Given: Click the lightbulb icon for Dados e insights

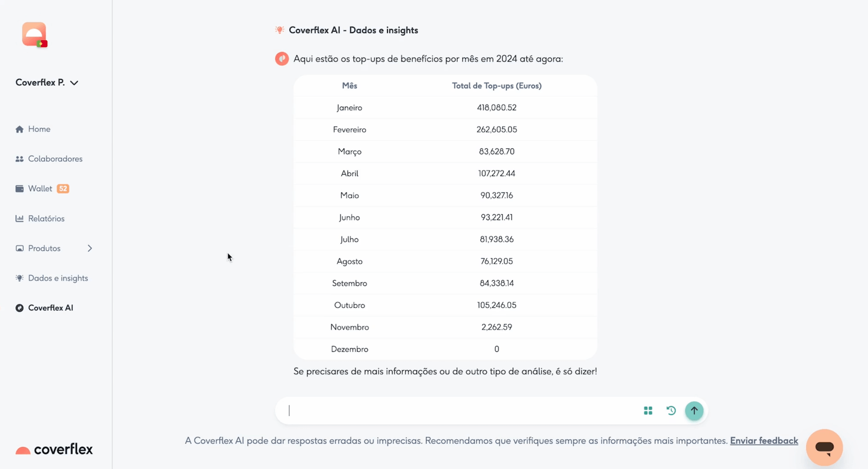Looking at the screenshot, I should (x=19, y=277).
